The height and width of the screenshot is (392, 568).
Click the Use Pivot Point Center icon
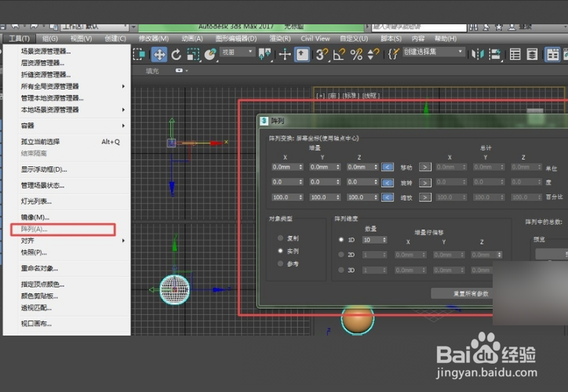265,55
